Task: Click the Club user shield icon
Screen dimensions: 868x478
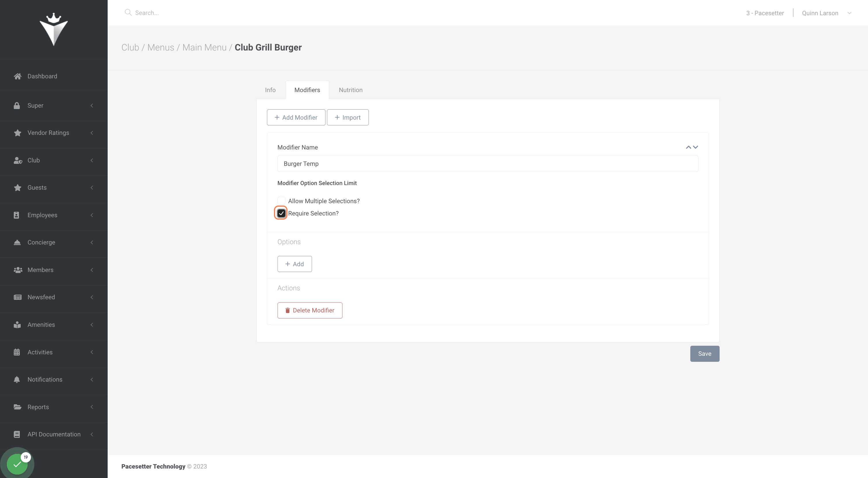Action: click(x=18, y=160)
